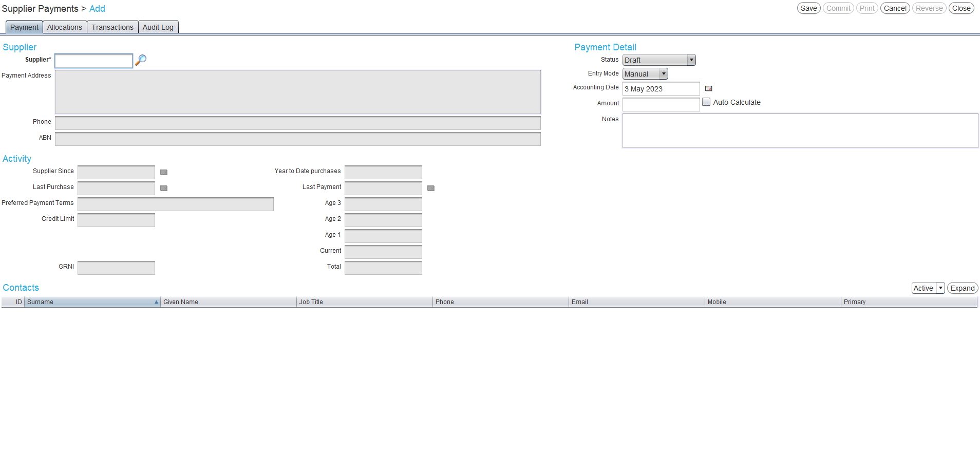Click the Supplier section Phone field
Viewport: 980px width, 451px height.
pyautogui.click(x=298, y=123)
